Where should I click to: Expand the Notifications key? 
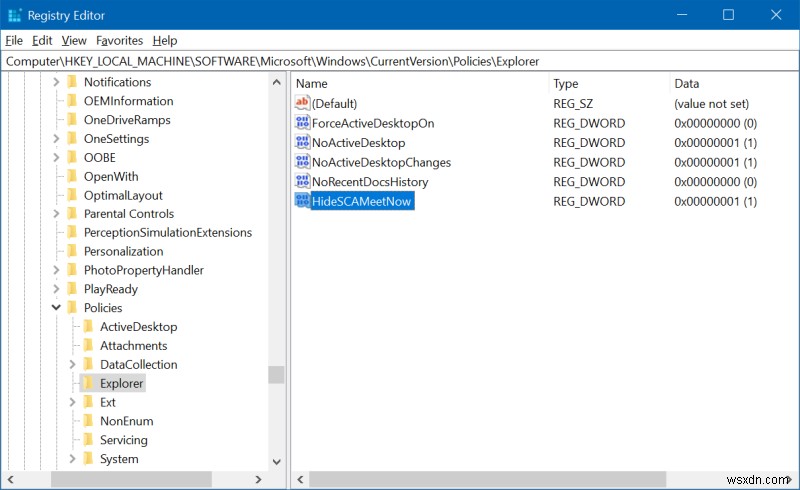(56, 82)
